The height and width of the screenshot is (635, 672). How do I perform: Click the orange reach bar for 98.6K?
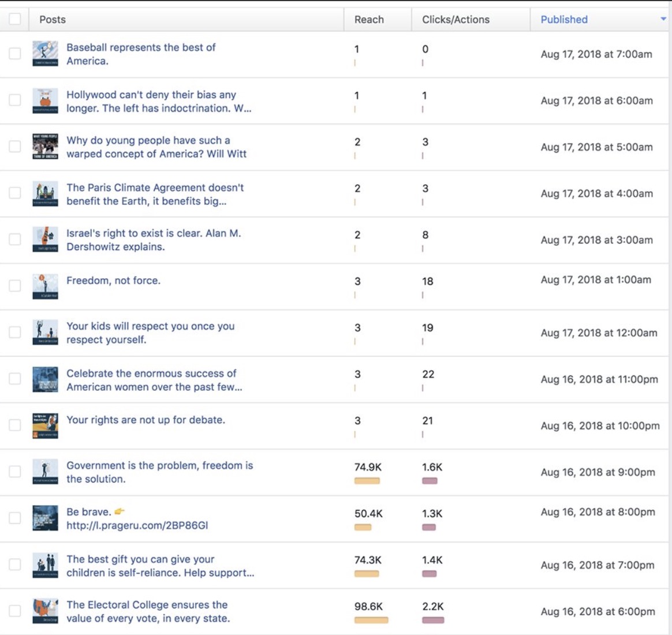pyautogui.click(x=371, y=621)
